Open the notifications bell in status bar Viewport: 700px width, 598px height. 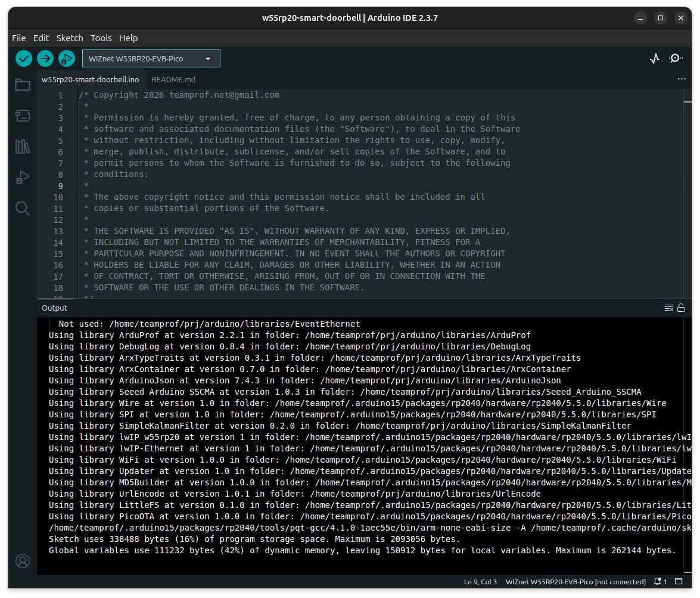(x=660, y=581)
